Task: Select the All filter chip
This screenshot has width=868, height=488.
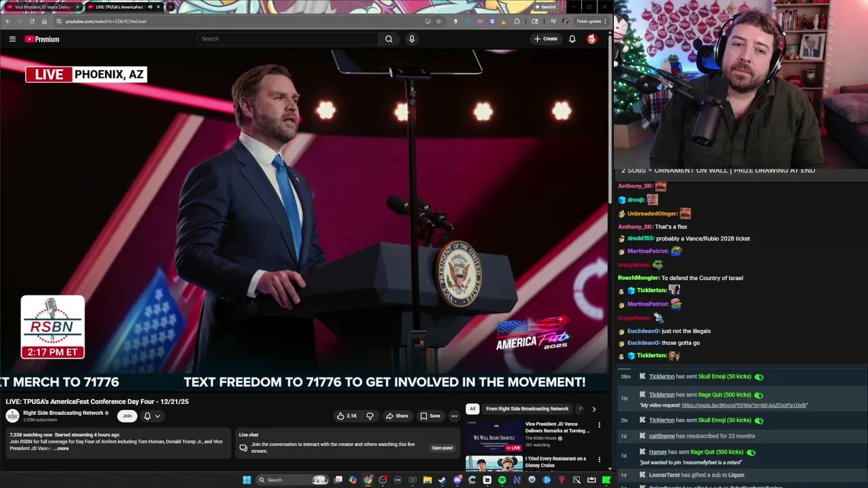Action: [x=472, y=409]
